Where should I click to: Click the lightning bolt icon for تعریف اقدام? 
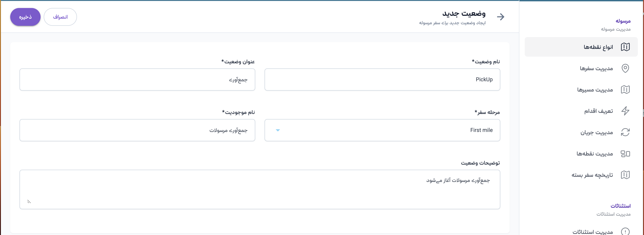625,111
